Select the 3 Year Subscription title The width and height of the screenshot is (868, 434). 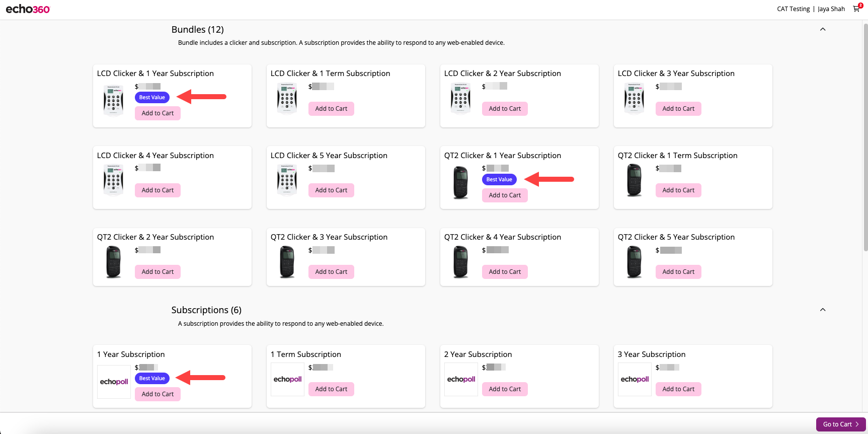click(x=652, y=354)
